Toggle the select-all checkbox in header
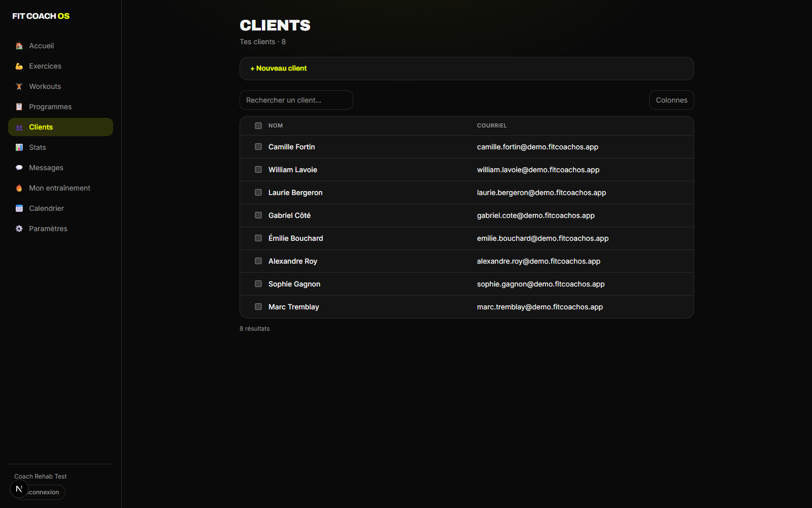Image resolution: width=812 pixels, height=508 pixels. 258,125
